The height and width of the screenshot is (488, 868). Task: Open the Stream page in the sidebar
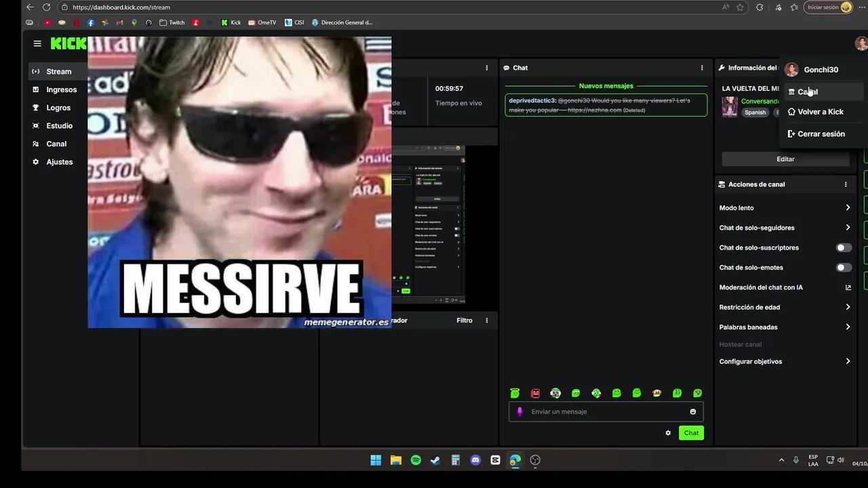click(58, 71)
